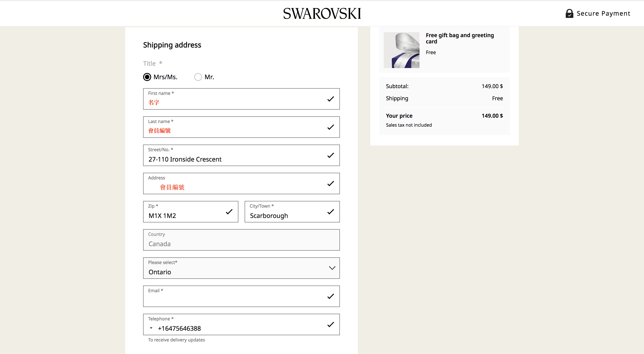Select the Mrs/Ms. title radio button

pyautogui.click(x=147, y=77)
